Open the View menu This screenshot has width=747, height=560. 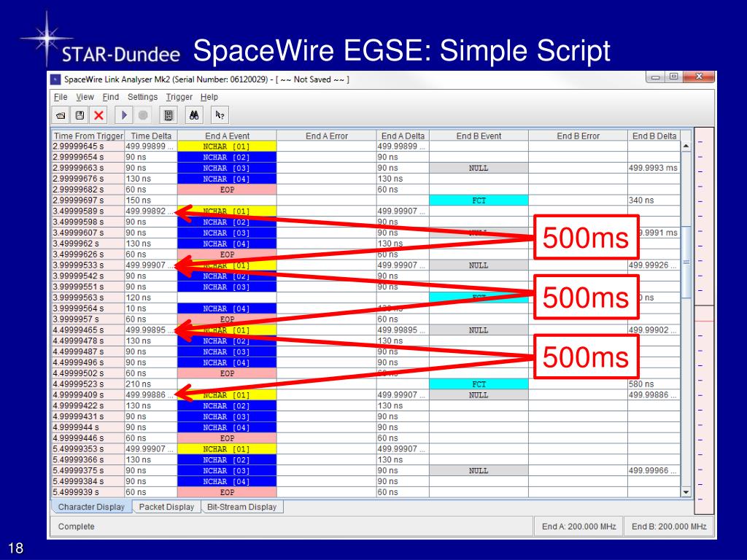click(85, 97)
